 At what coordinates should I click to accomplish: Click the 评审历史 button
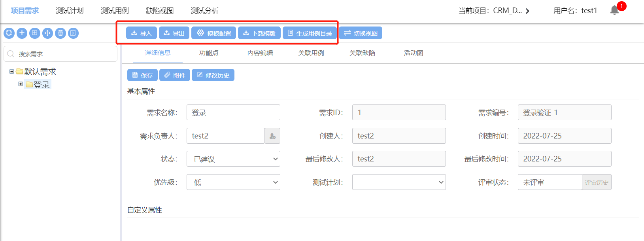[x=597, y=182]
